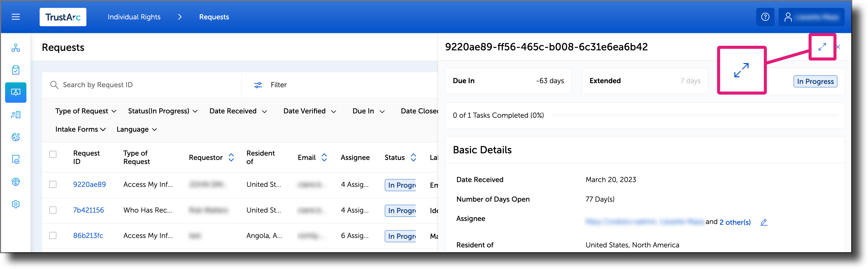Navigate to Individual Rights in breadcrumb

click(x=134, y=17)
